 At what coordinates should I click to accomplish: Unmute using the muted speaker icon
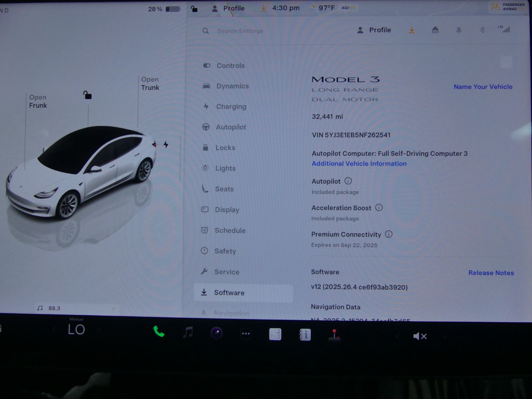[x=420, y=336]
